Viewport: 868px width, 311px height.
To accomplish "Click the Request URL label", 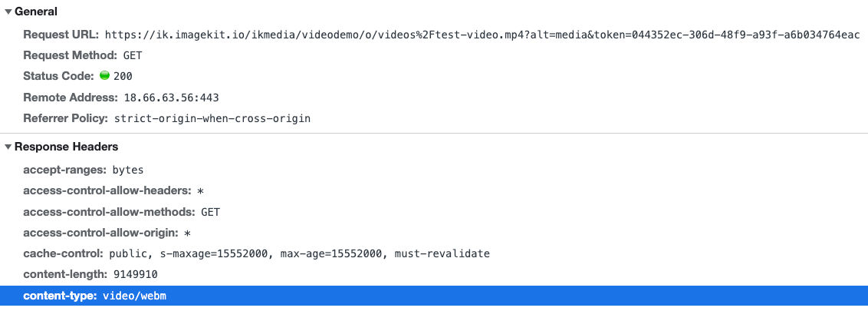I will [61, 35].
